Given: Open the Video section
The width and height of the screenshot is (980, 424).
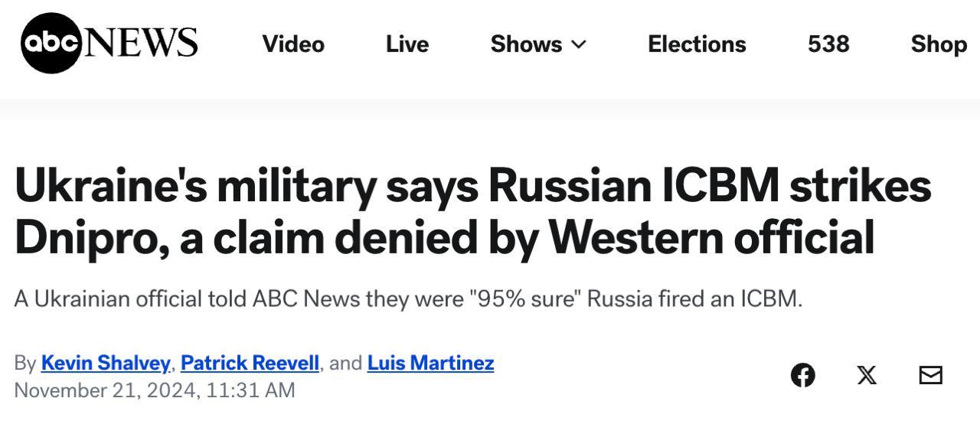Looking at the screenshot, I should tap(293, 44).
